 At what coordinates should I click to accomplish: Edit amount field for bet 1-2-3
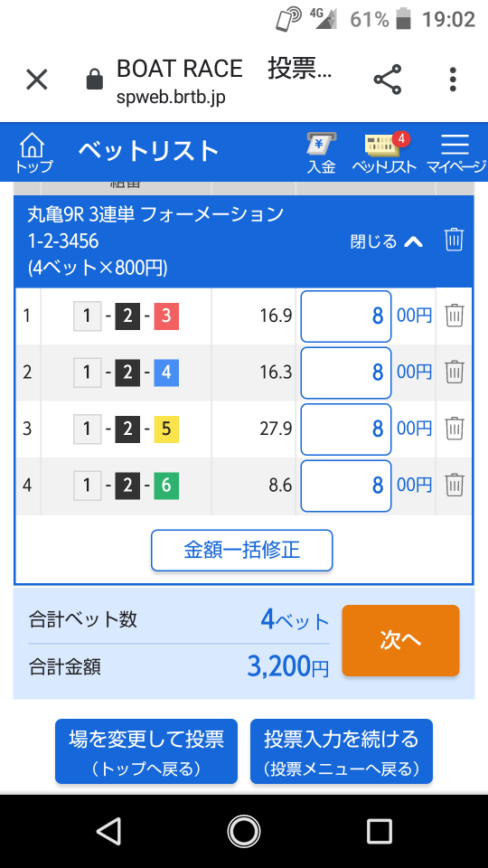pos(346,316)
